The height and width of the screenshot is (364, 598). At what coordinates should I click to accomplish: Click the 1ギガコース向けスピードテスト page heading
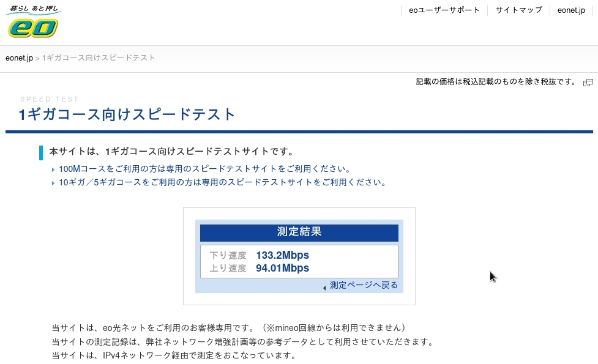tap(127, 114)
